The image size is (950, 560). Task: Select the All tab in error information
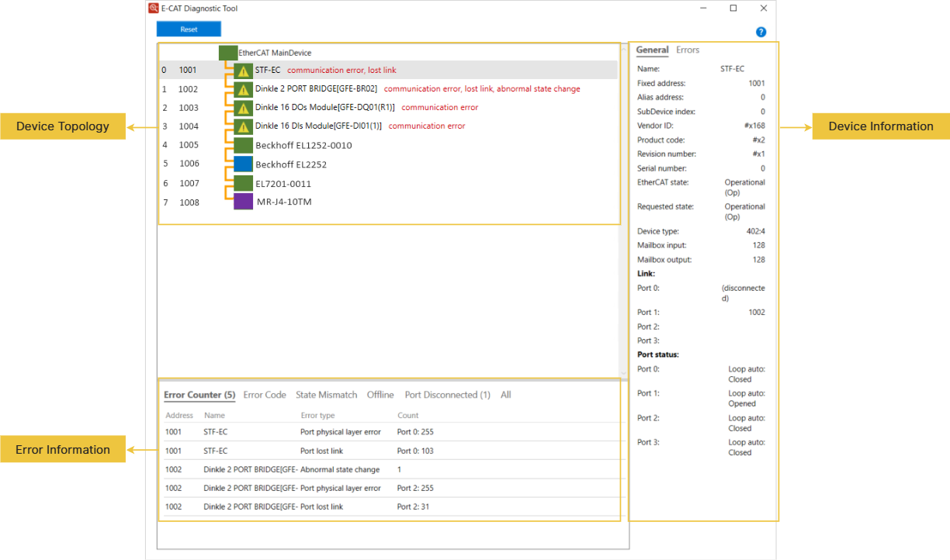point(506,395)
